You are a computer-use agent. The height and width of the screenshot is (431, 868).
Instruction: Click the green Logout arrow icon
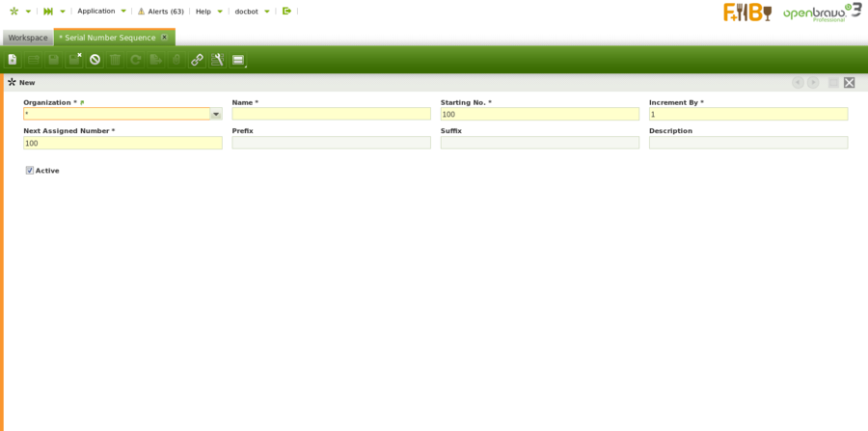pyautogui.click(x=286, y=11)
